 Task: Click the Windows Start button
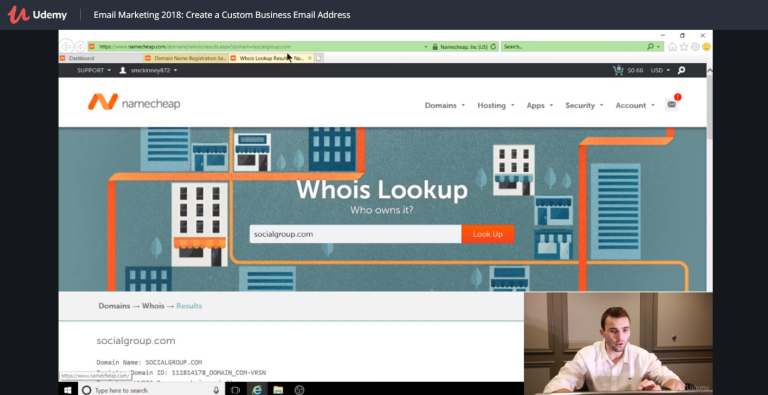click(x=68, y=390)
